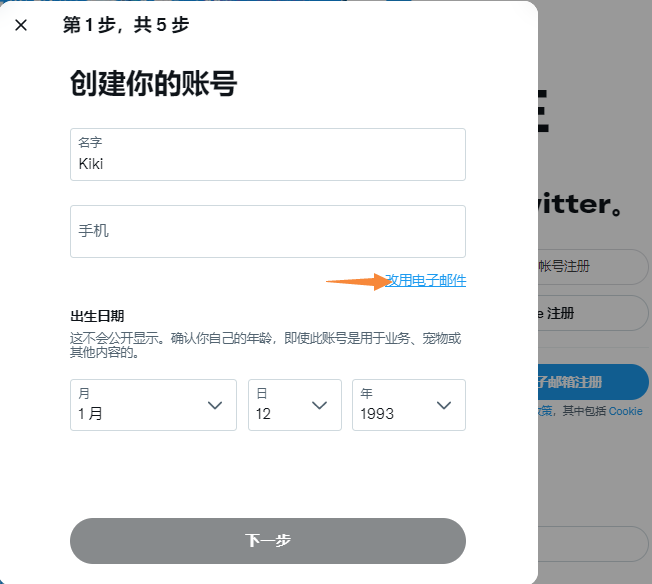The height and width of the screenshot is (584, 652).
Task: Open the day (日) dropdown
Action: click(294, 405)
